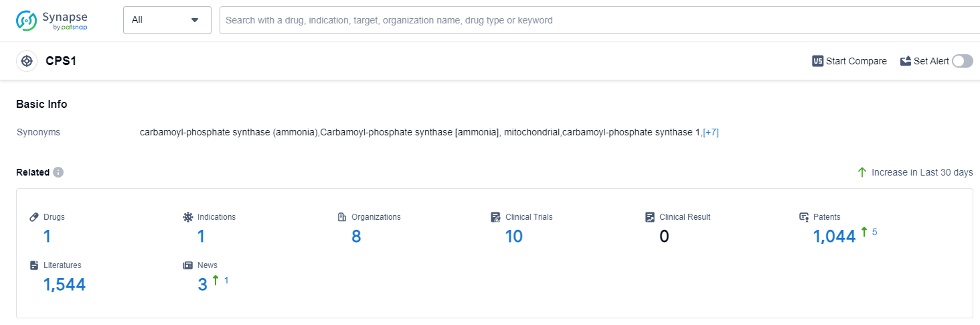Click the Synapse by Patsnap logo

52,20
